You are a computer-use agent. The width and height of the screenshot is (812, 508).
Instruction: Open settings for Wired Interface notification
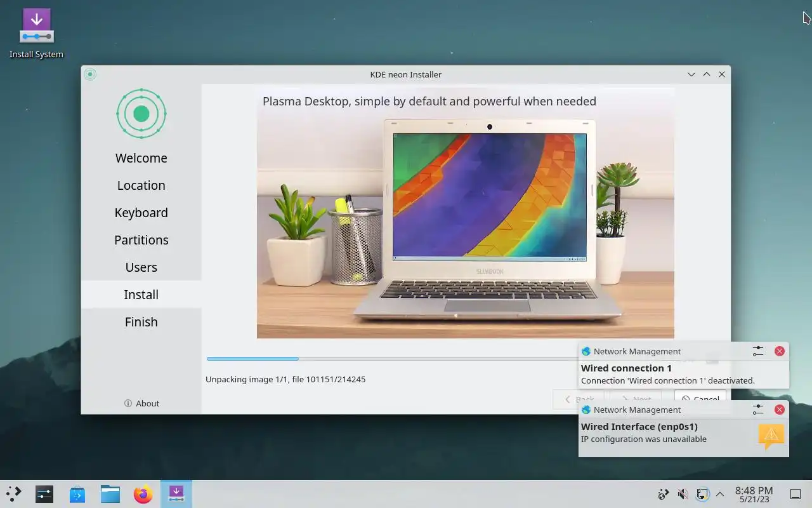[758, 410]
